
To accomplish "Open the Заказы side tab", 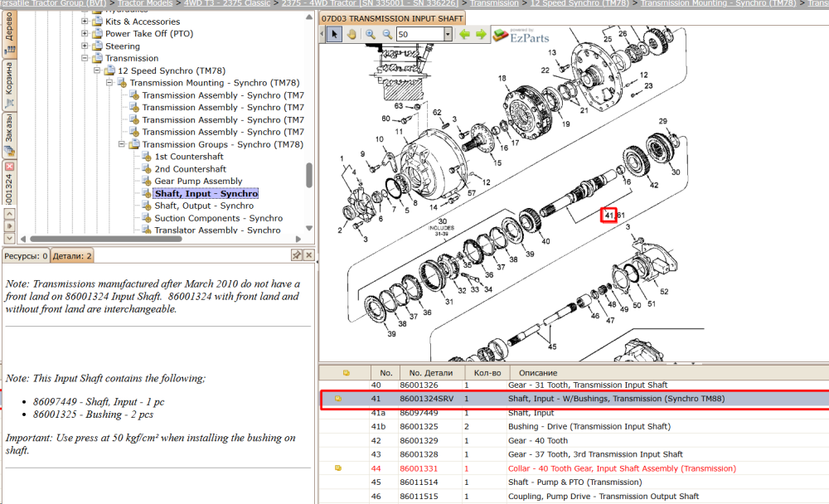I will tap(9, 135).
